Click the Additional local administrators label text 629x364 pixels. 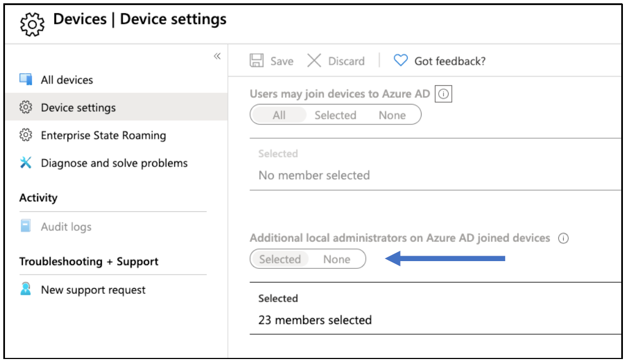(x=400, y=238)
